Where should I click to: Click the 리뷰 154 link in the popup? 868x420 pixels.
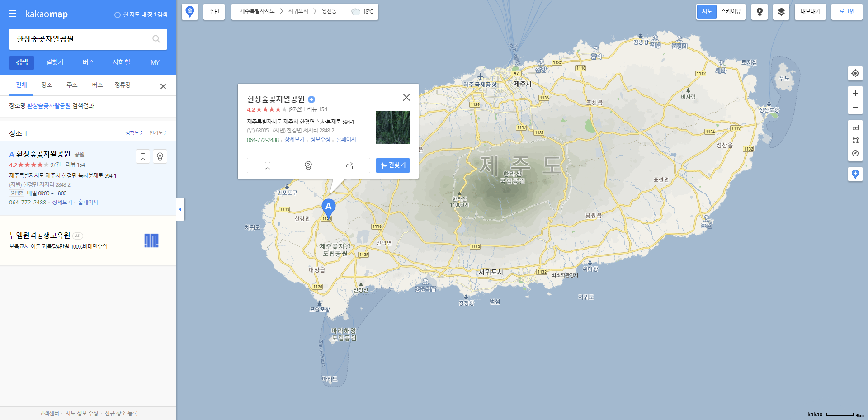click(x=317, y=109)
